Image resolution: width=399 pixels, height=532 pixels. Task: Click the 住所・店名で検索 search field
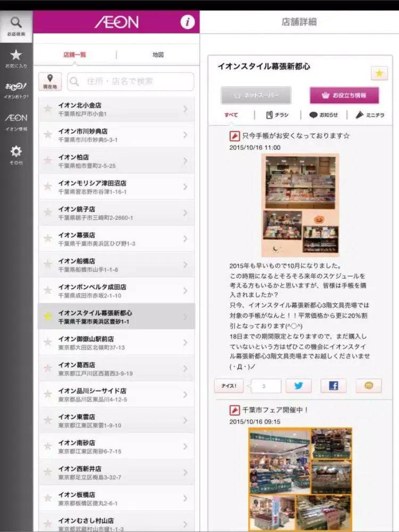[x=131, y=81]
